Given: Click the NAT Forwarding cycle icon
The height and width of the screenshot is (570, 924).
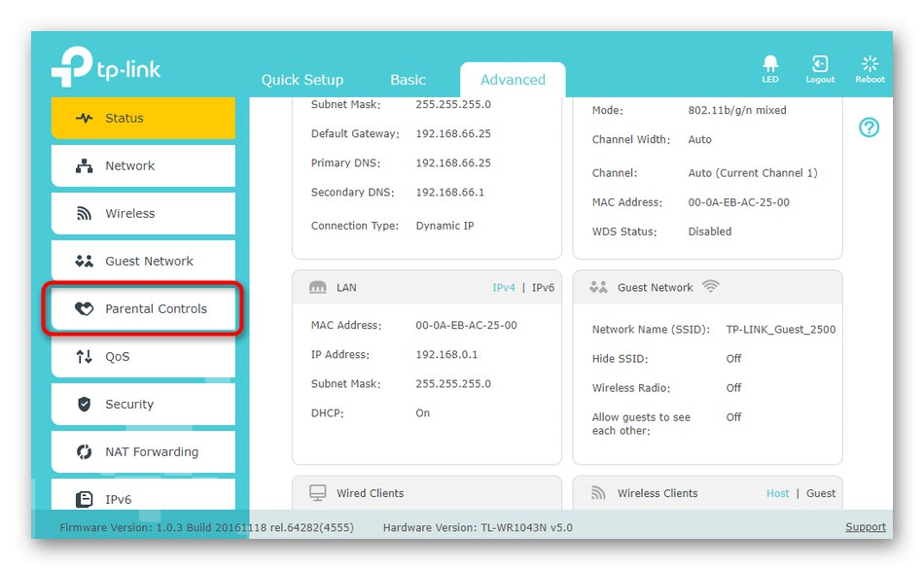Looking at the screenshot, I should (85, 451).
